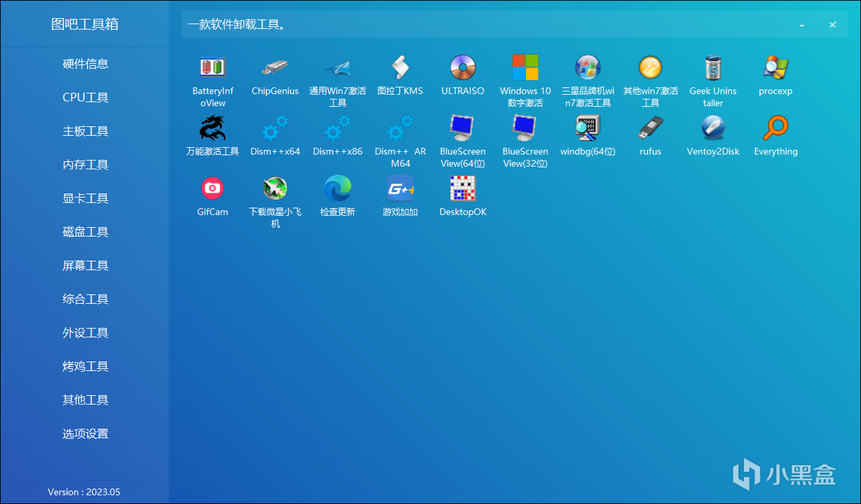This screenshot has width=861, height=504.
Task: Click the 一款软件卸载工具。 description text
Action: pos(237,25)
